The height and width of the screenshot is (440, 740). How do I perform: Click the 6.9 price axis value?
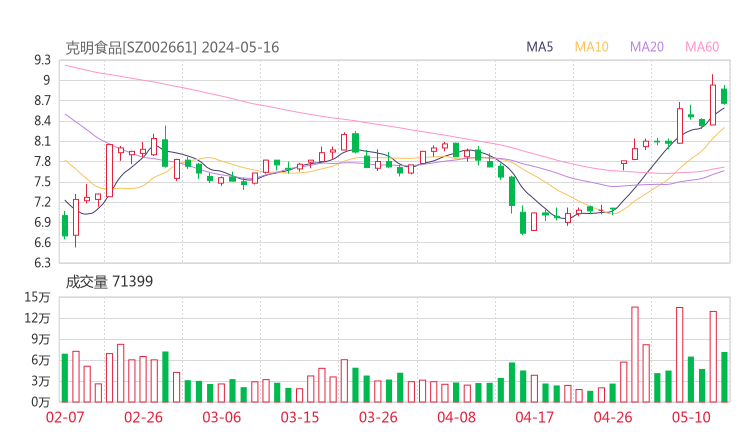click(x=42, y=222)
